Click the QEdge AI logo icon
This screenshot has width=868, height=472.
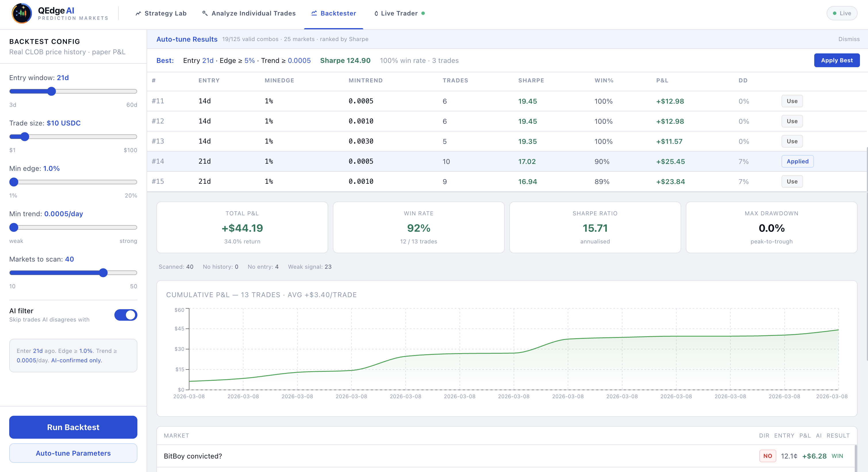point(22,13)
